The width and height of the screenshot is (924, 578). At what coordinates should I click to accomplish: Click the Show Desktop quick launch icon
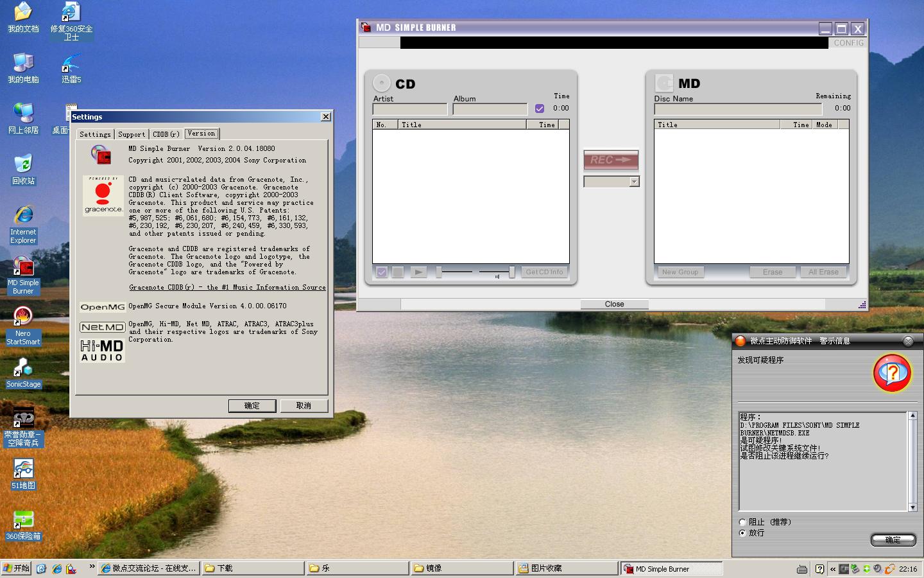(x=41, y=568)
